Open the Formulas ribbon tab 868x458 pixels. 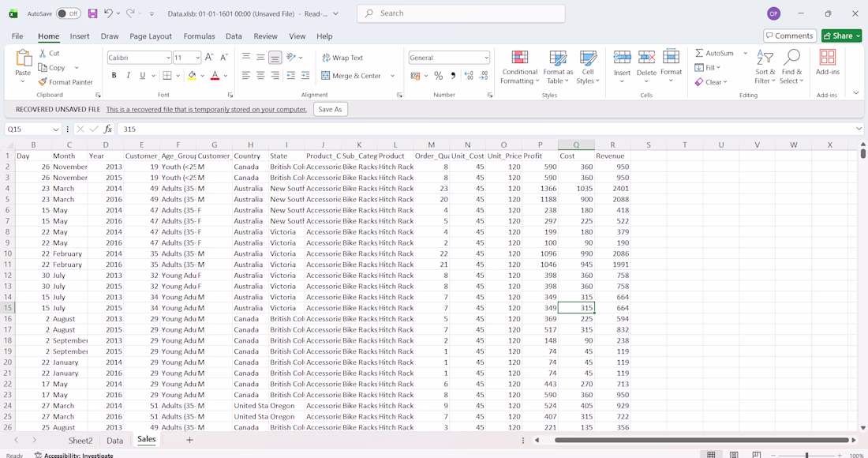(x=199, y=36)
